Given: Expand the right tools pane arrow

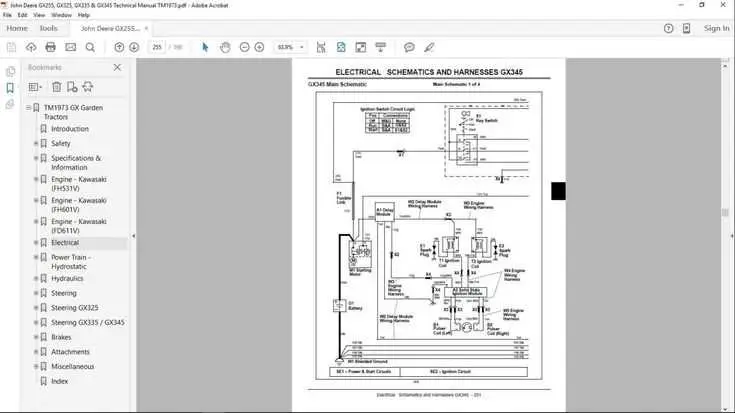Looking at the screenshot, I should point(732,236).
